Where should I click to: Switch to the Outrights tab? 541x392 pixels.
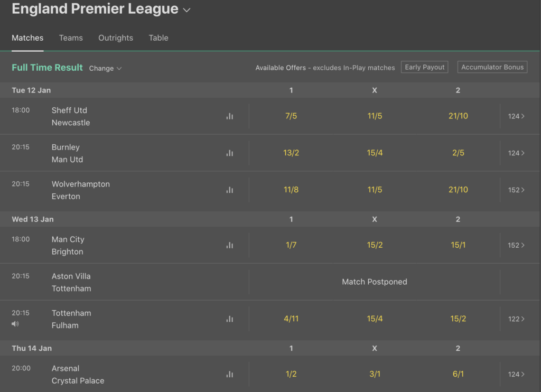pyautogui.click(x=116, y=38)
